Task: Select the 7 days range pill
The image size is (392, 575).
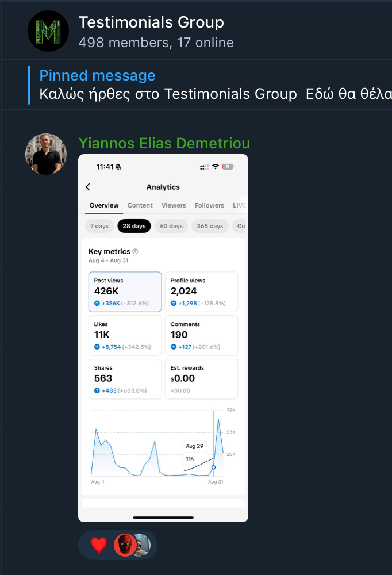Action: 99,226
